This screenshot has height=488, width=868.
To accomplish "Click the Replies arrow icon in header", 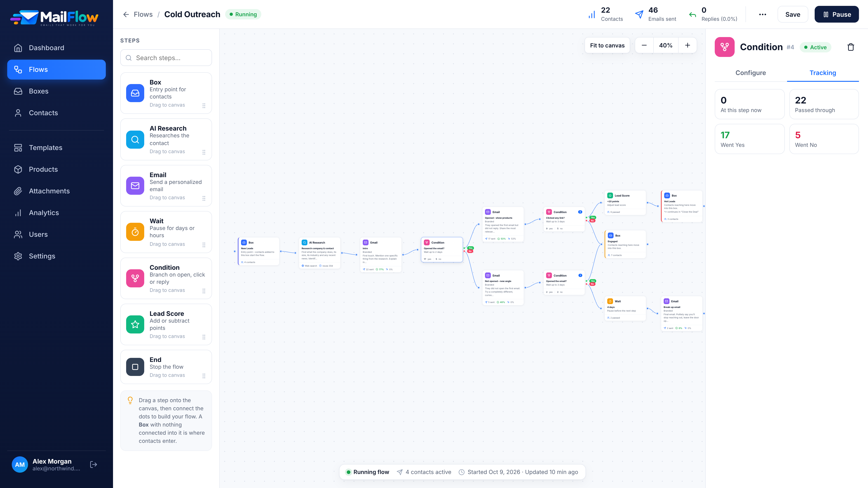I will [x=692, y=14].
